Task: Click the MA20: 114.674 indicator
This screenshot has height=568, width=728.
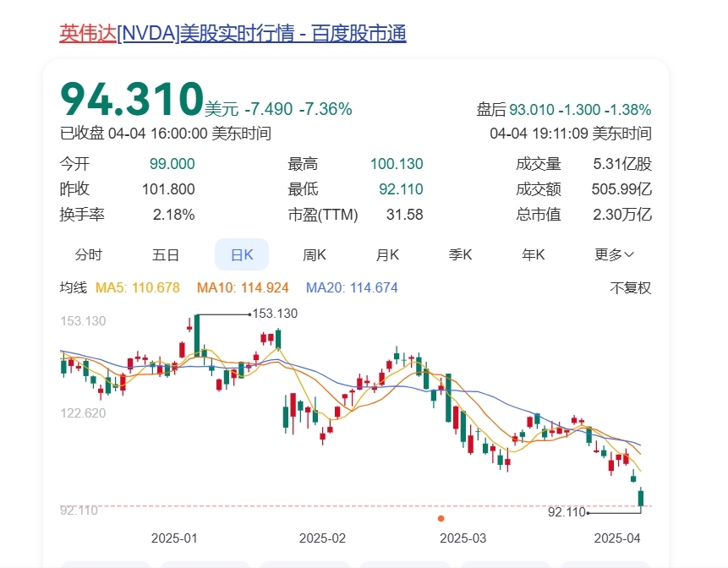Action: tap(352, 287)
